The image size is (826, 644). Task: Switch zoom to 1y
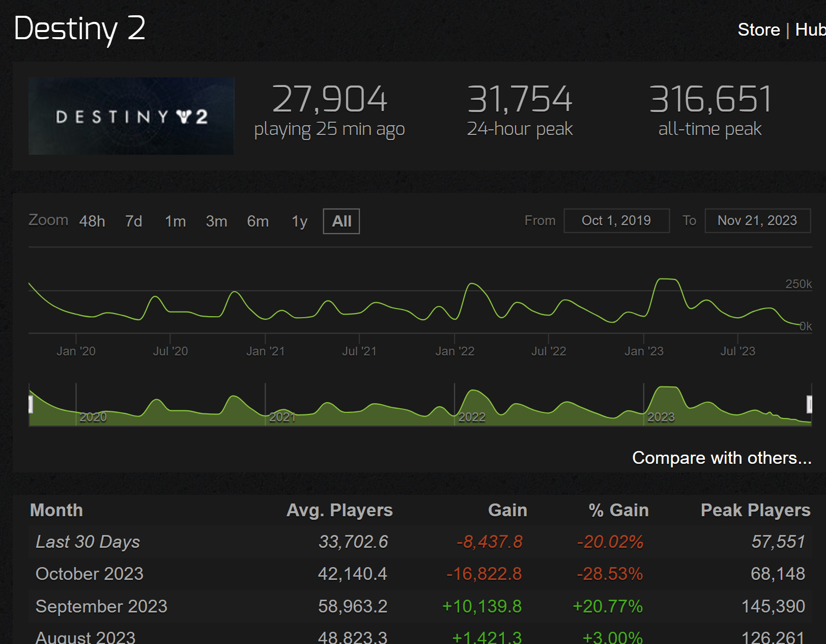(x=299, y=221)
